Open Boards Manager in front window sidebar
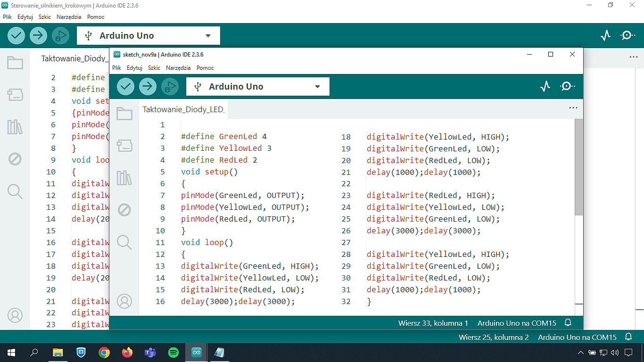644x362 pixels. click(x=124, y=146)
